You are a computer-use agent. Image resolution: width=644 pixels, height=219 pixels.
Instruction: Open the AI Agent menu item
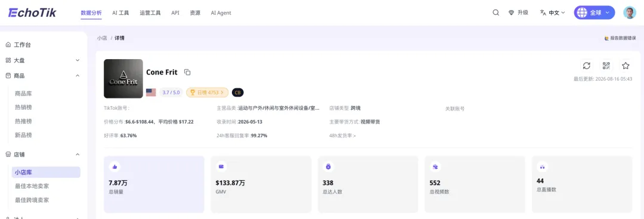tap(221, 13)
